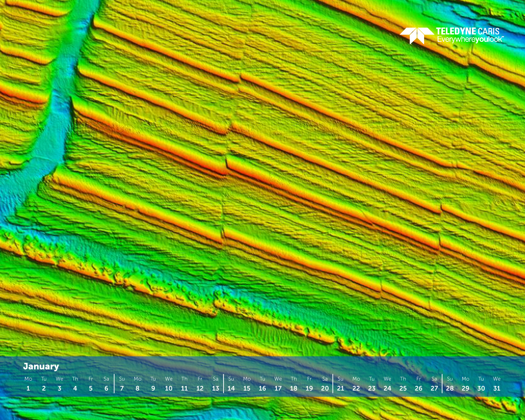Click the 'Everywhereyoulook' tagline text

coord(470,39)
